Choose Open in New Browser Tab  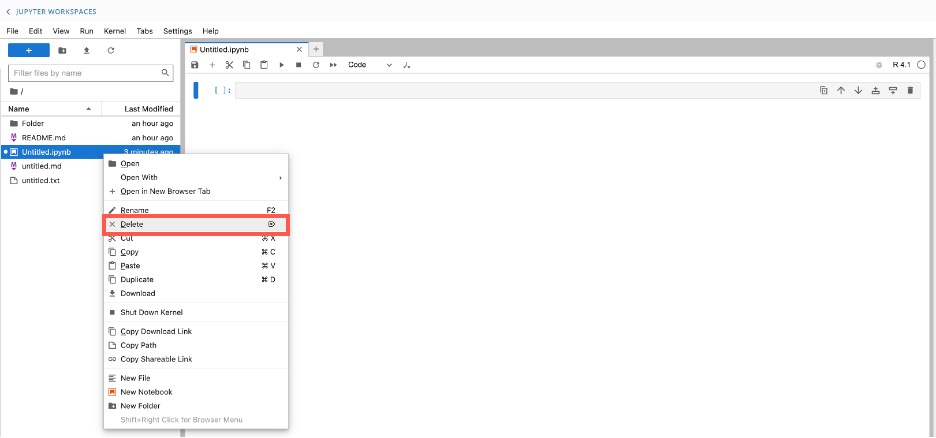coord(196,192)
